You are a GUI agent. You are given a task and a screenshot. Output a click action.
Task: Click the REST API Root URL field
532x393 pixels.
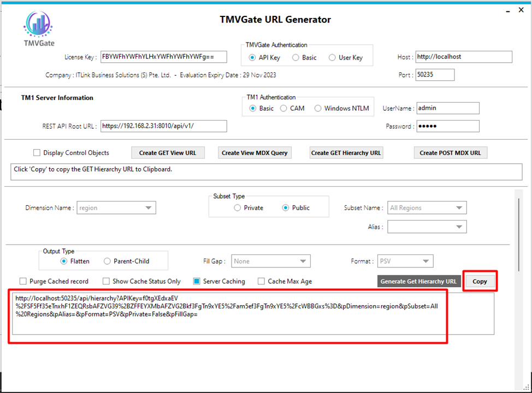point(163,126)
